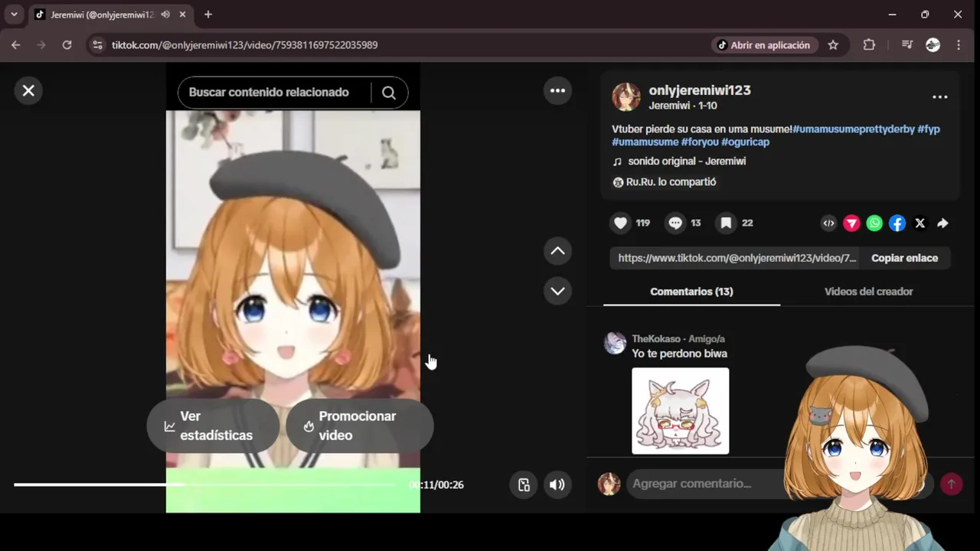The height and width of the screenshot is (551, 980).
Task: Open TheKokaso commenter avatar
Action: (x=615, y=343)
